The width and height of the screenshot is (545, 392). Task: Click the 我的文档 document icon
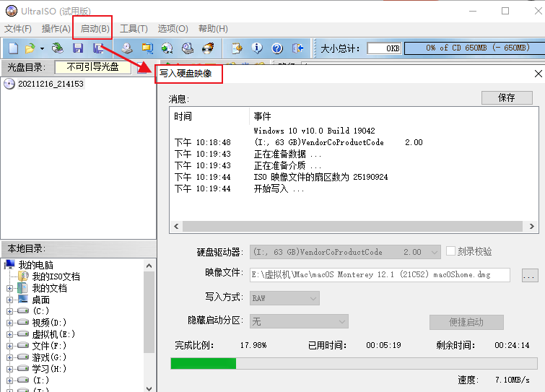pyautogui.click(x=23, y=288)
